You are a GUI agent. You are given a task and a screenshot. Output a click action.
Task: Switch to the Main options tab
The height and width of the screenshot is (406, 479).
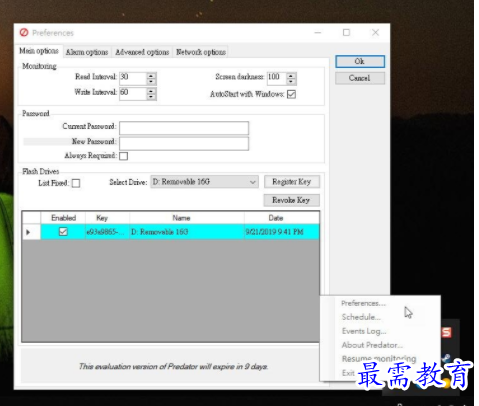[39, 51]
